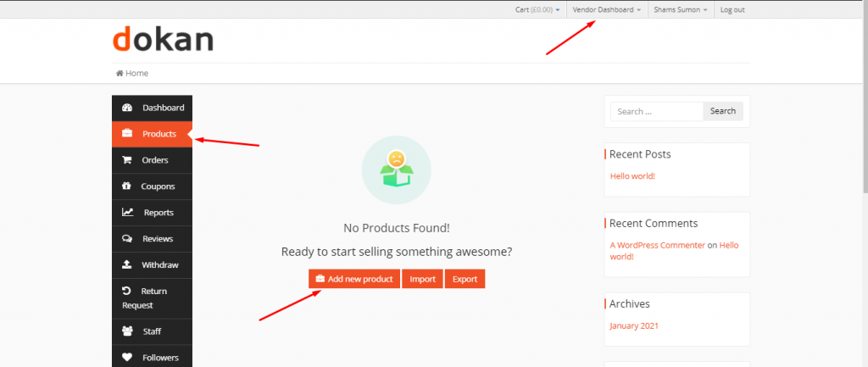Open the Reviews menu item

click(153, 238)
